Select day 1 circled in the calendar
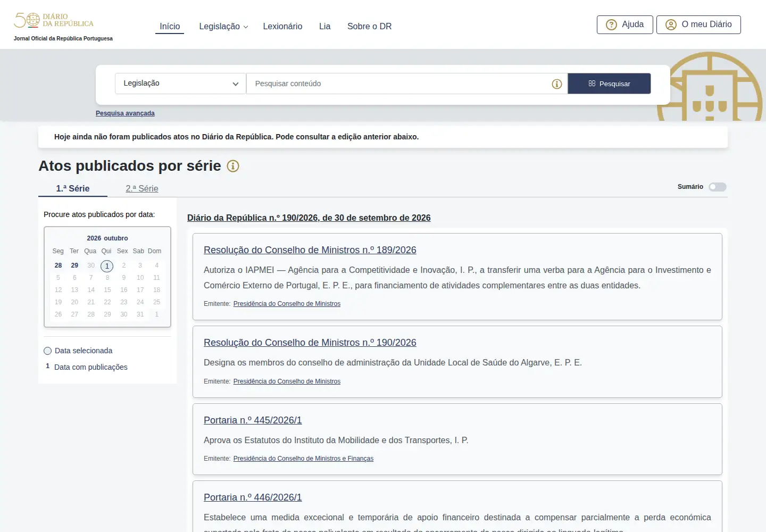The width and height of the screenshot is (766, 532). point(107,266)
